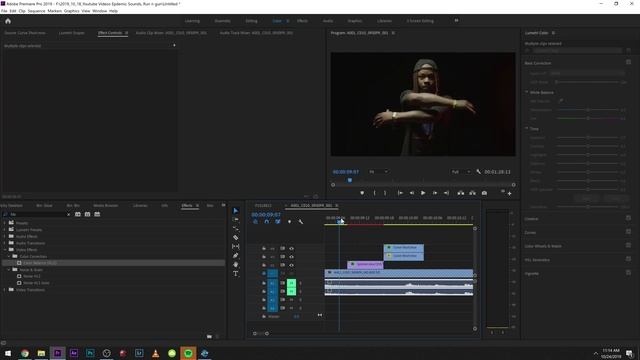
Task: Clear the Effects panel search field
Action: coord(68,214)
